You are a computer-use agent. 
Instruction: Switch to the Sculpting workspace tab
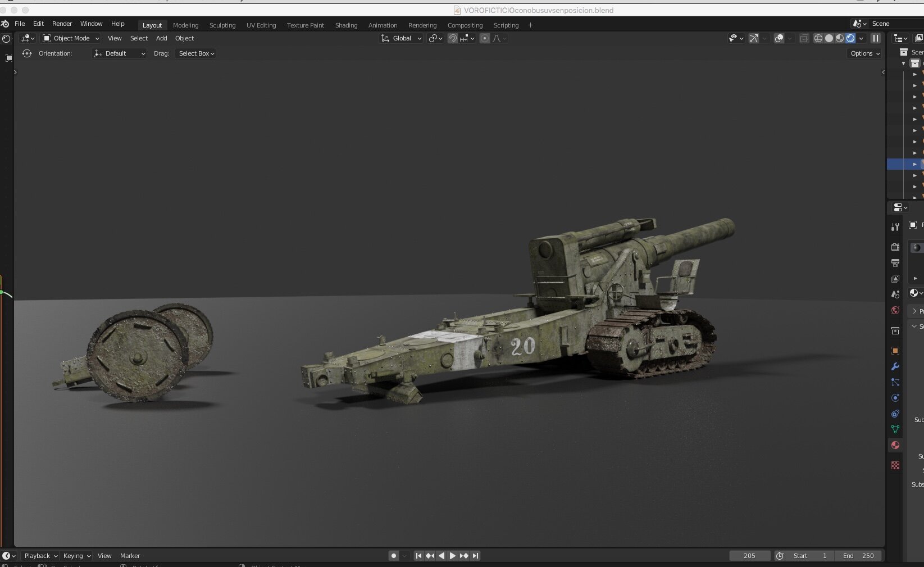(x=222, y=25)
